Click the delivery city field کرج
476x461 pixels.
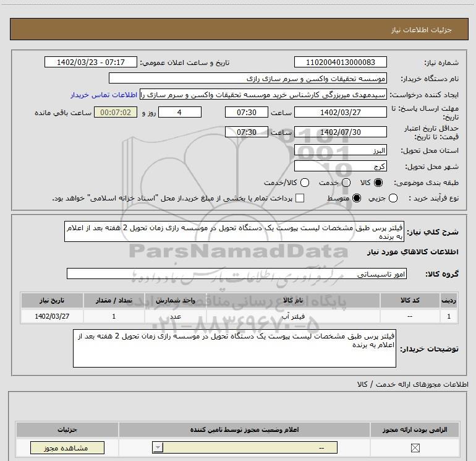click(x=340, y=166)
